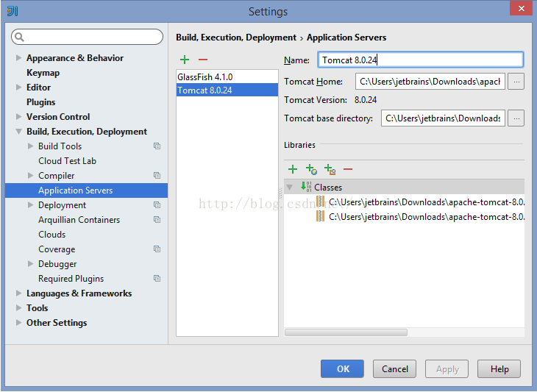Viewport: 537px width, 392px height.
Task: Click second jar icon under Classes
Action: click(321, 216)
